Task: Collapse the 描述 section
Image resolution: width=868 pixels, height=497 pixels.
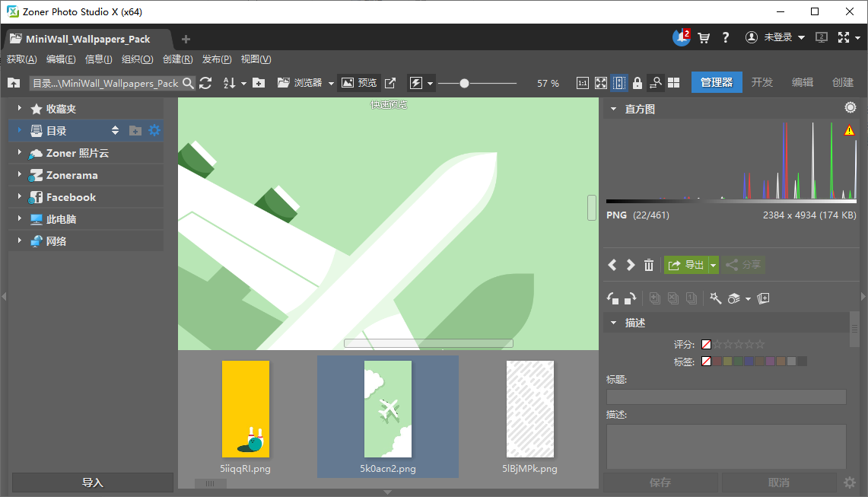Action: pyautogui.click(x=613, y=323)
